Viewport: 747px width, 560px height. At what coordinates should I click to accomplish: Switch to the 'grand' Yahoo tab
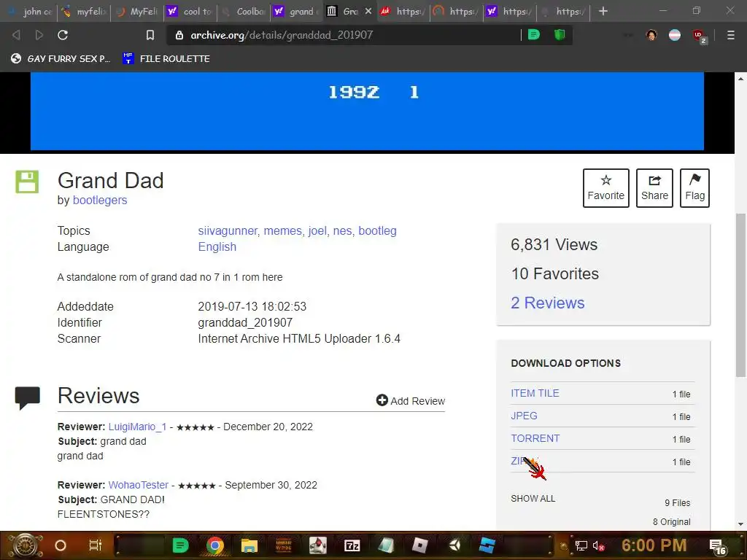coord(297,11)
